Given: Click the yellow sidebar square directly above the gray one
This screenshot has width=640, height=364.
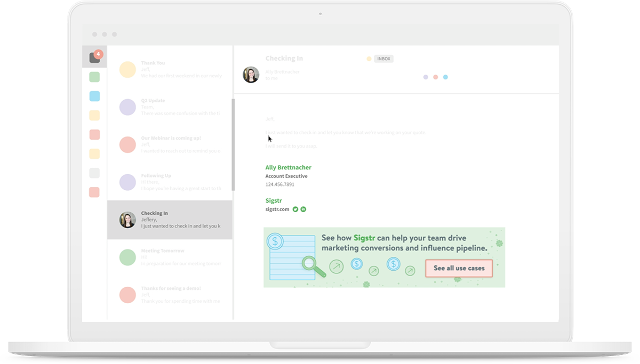Looking at the screenshot, I should pyautogui.click(x=94, y=154).
